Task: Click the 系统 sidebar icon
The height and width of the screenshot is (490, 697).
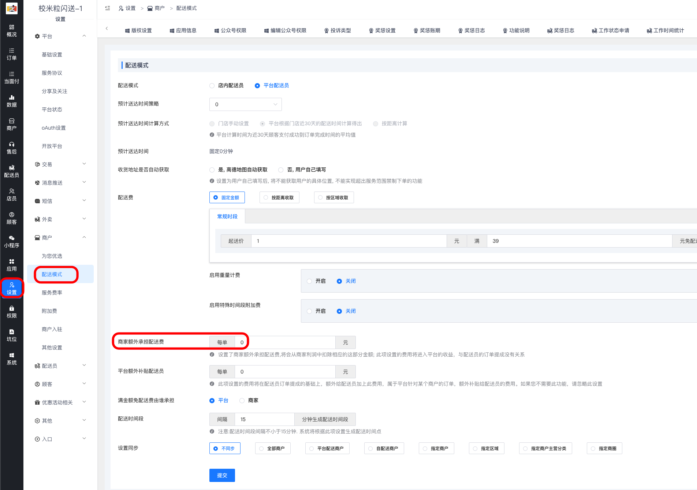Action: pos(11,359)
